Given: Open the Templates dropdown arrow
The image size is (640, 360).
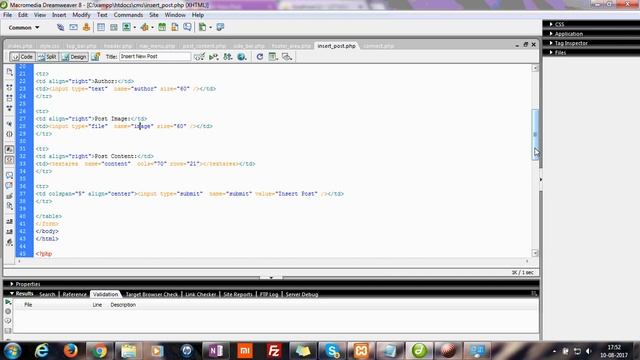Looking at the screenshot, I should (x=211, y=27).
